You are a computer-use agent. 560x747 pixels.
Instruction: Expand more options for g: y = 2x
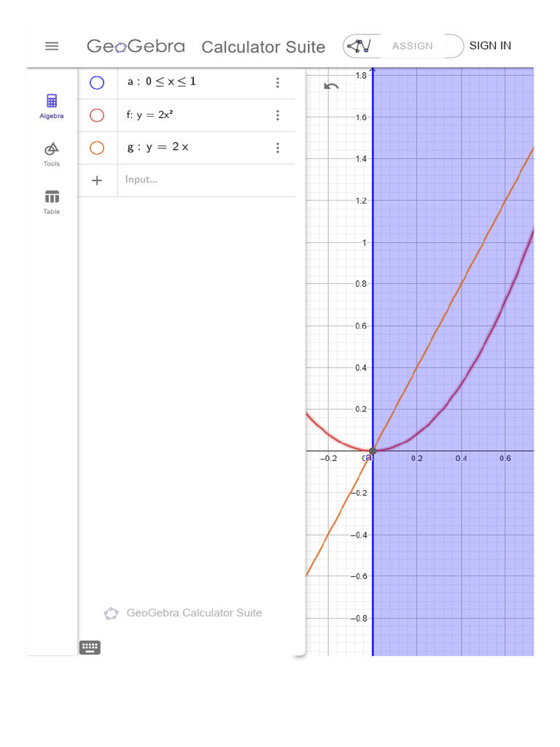[x=278, y=147]
